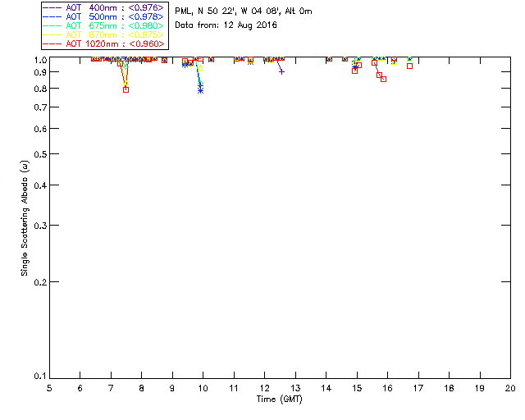Click the x-axis tick label '8'
The image size is (525, 420).
(142, 388)
